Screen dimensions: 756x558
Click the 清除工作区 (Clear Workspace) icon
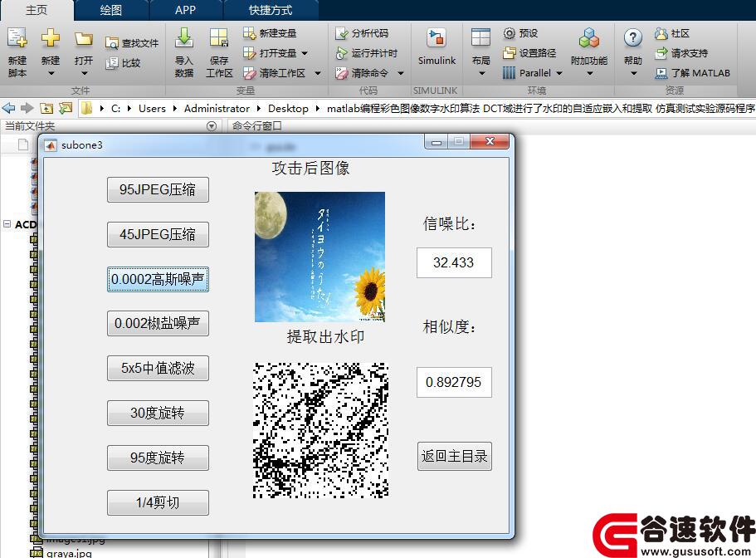[x=249, y=73]
